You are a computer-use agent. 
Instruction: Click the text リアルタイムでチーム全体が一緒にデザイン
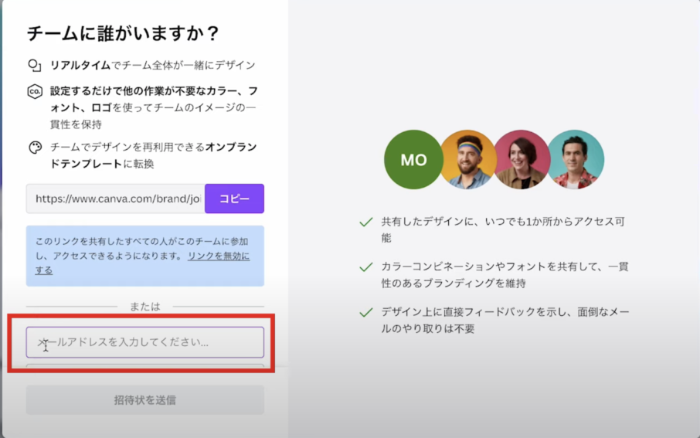[x=153, y=65]
